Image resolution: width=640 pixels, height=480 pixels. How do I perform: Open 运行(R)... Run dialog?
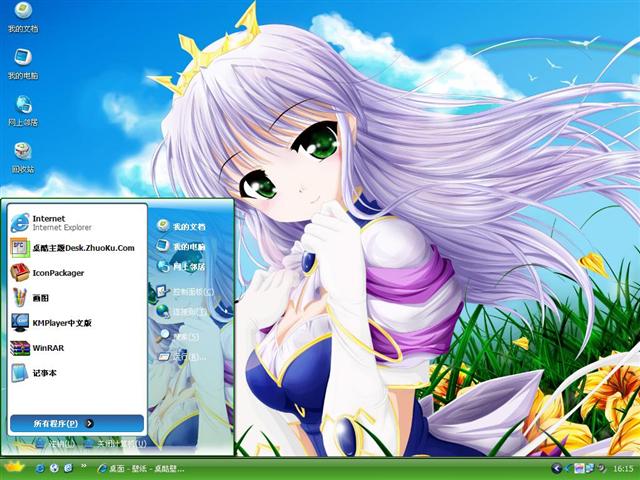point(182,356)
